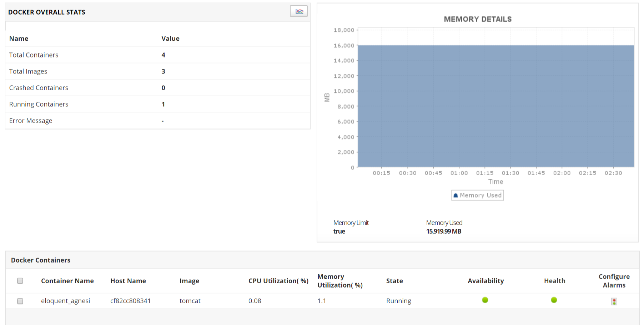Check the select-all checkbox in Docker Containers header
This screenshot has height=325, width=644.
point(20,281)
